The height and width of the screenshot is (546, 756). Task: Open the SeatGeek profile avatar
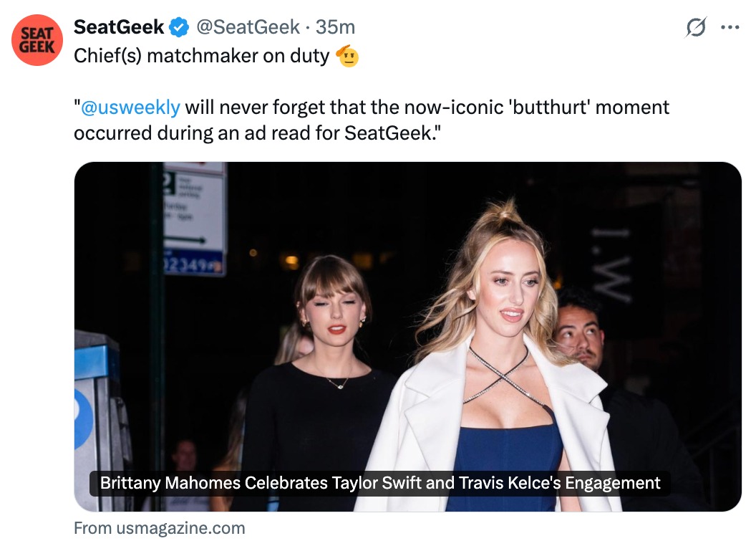pyautogui.click(x=37, y=40)
